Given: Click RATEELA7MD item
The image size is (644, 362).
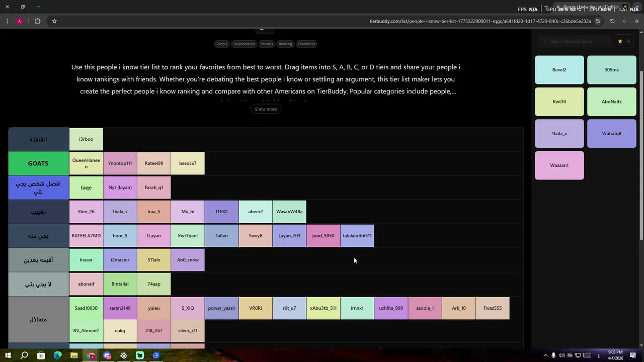Looking at the screenshot, I should (86, 236).
